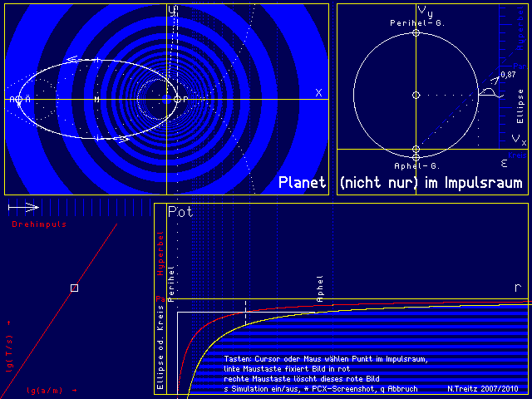The width and height of the screenshot is (532, 399).
Task: Click the Perihel-G. marker on velocity circle
Action: point(416,36)
